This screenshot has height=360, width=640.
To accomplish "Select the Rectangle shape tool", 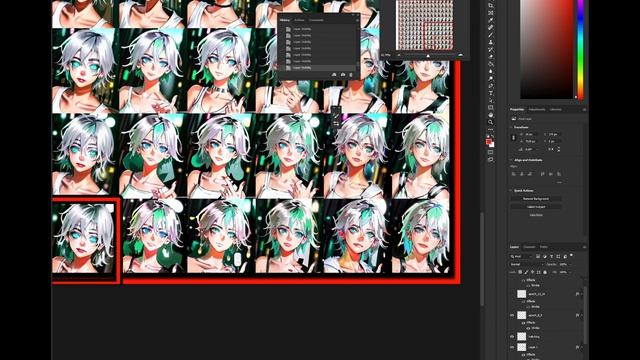I will click(491, 108).
